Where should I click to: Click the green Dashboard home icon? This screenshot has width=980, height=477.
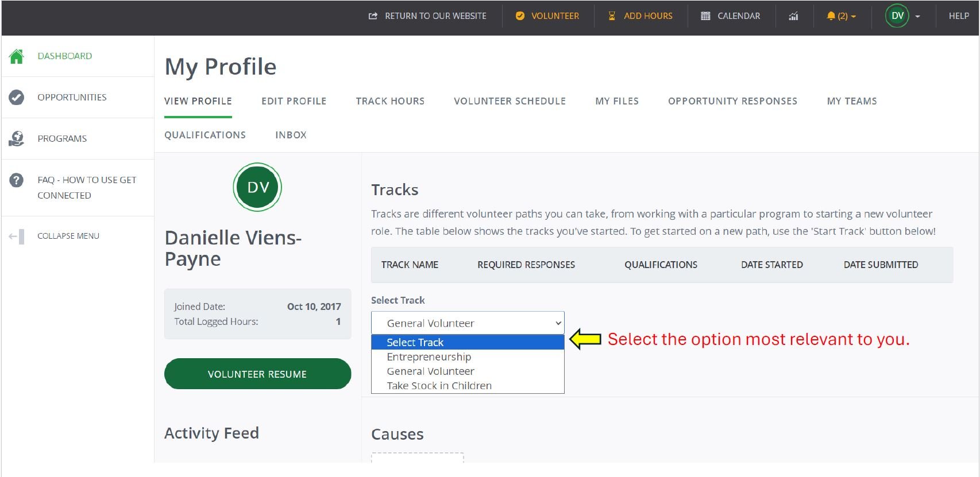coord(17,56)
